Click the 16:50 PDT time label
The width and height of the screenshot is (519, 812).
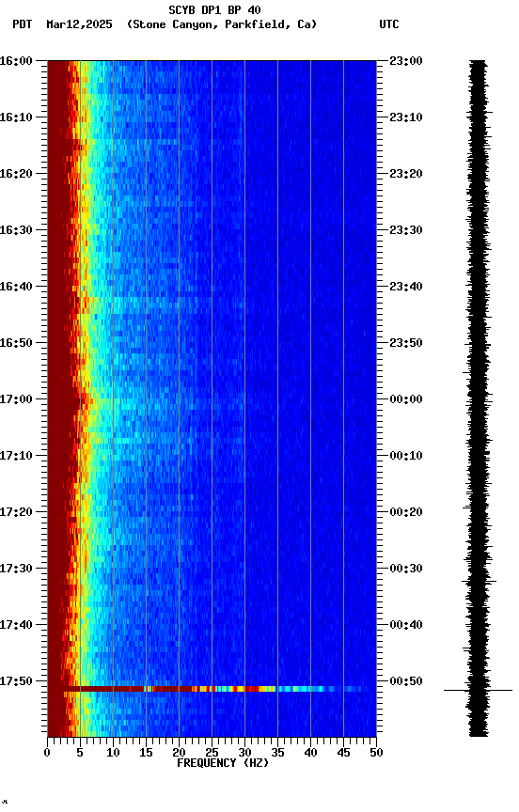pos(16,343)
